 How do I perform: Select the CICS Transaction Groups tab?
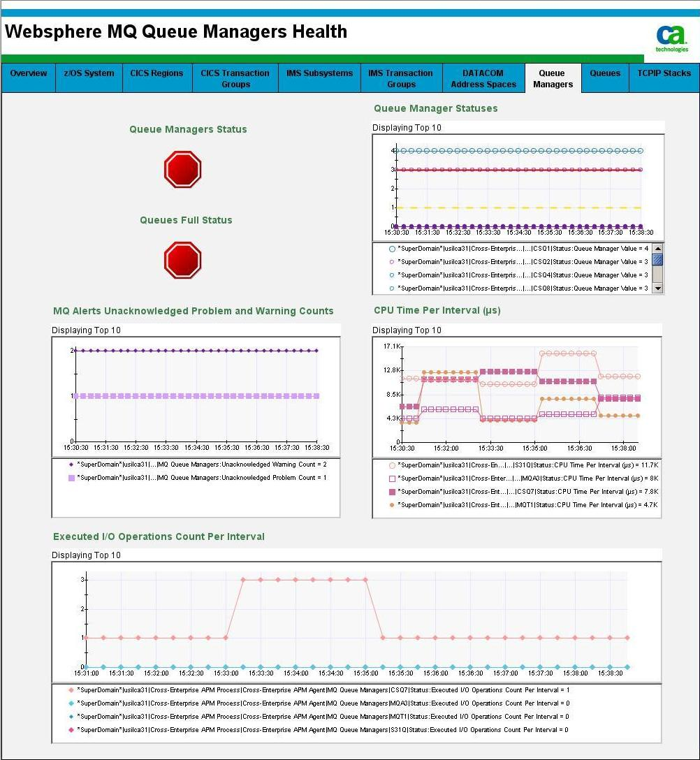click(x=235, y=78)
